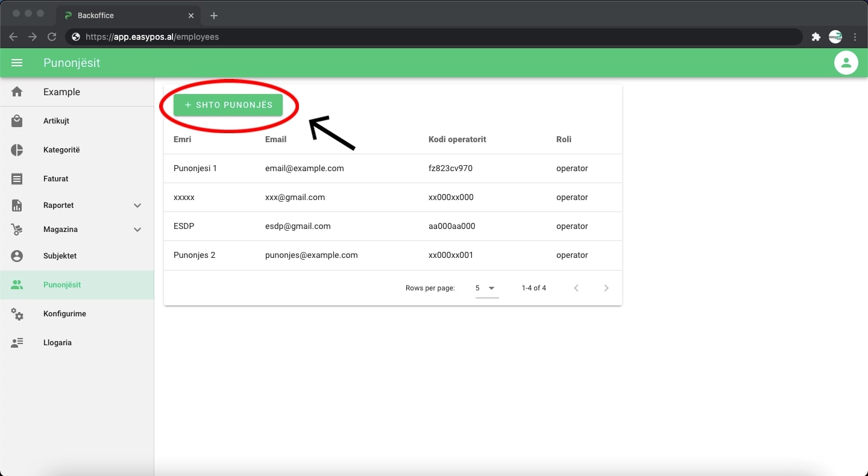Click the account list icon for Llogaria
Viewport: 868px width, 476px height.
[x=17, y=343]
